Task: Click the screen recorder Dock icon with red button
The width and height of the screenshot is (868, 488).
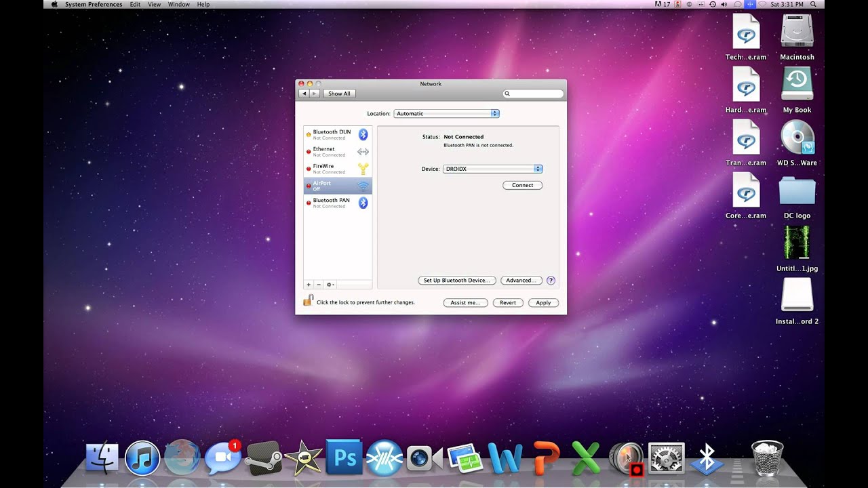Action: (627, 459)
